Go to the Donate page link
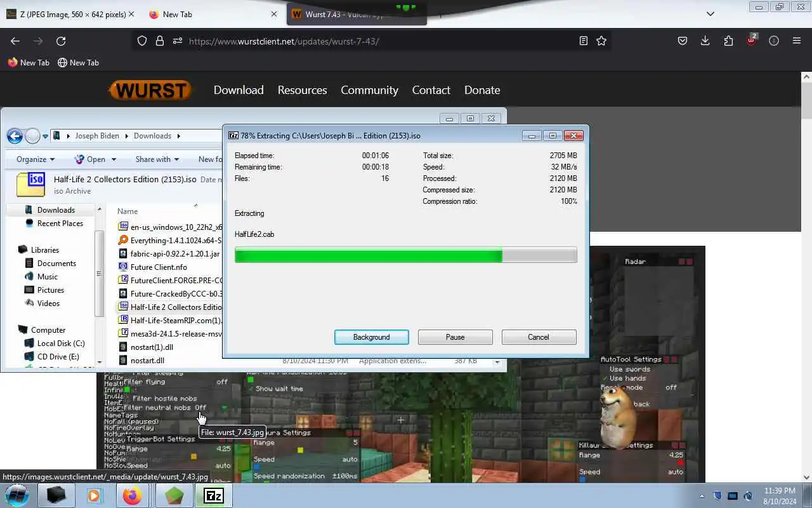 [482, 90]
